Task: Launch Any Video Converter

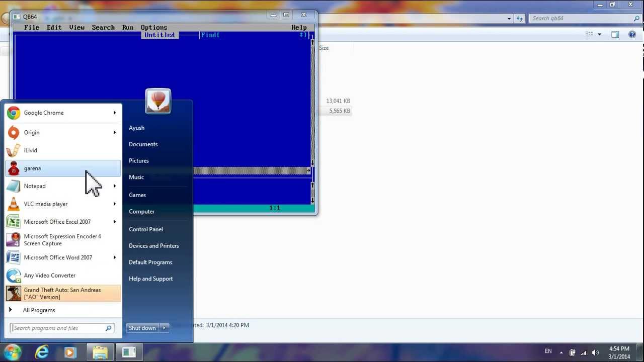Action: [63, 276]
